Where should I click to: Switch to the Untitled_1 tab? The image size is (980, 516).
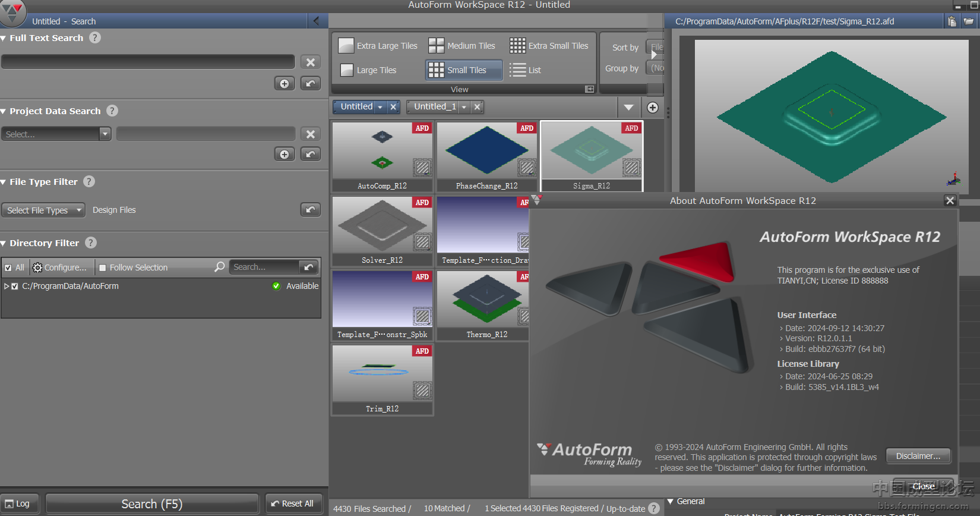pos(435,107)
